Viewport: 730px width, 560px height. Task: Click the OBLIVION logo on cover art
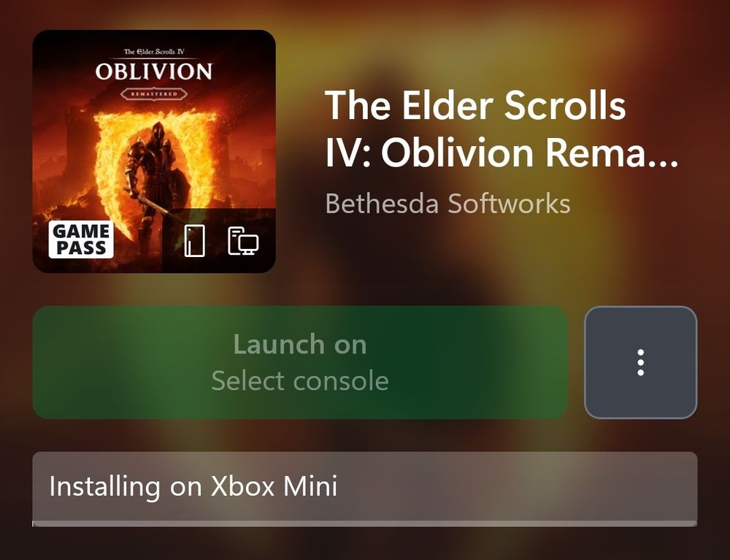click(x=153, y=72)
